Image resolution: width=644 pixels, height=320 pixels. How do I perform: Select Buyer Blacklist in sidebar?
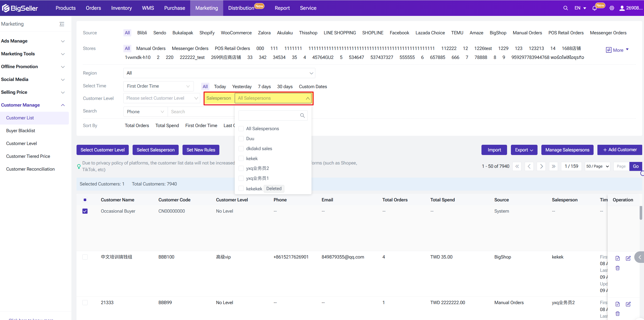point(20,131)
